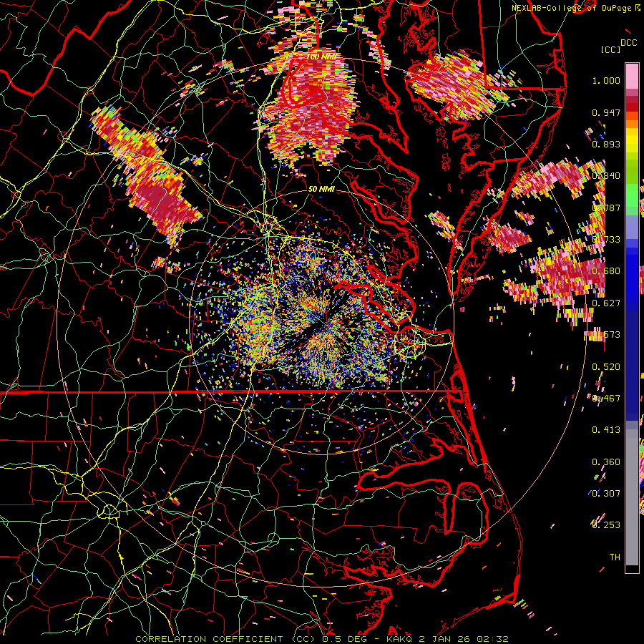The width and height of the screenshot is (644, 644).
Task: Click the 1.000 scale value
Action: pos(606,80)
